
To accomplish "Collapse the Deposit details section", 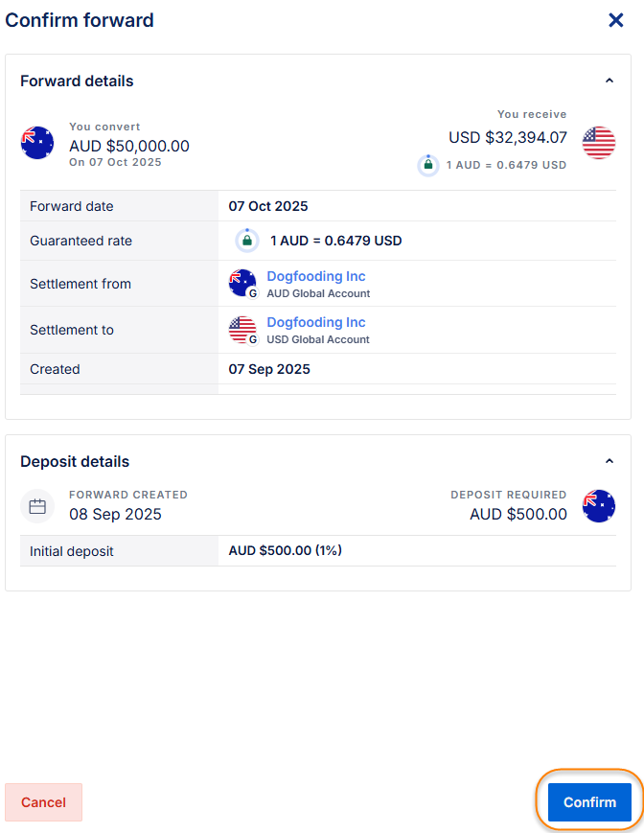I will [609, 462].
